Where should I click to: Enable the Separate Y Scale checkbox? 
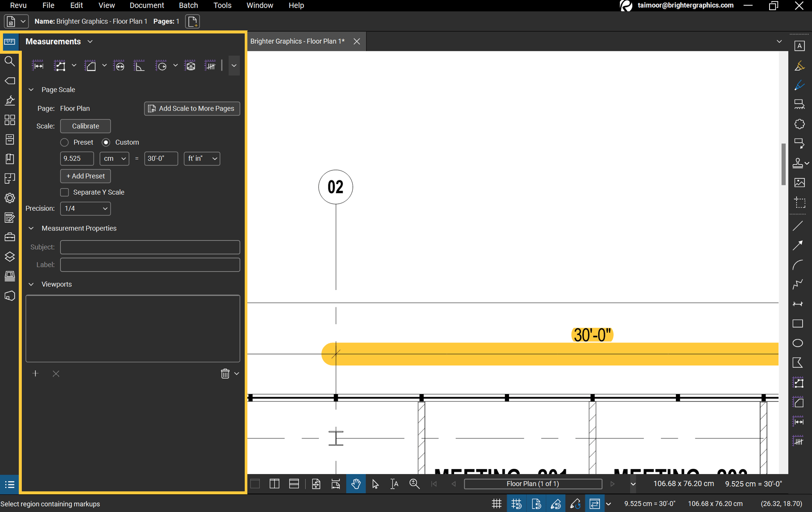[x=64, y=192]
